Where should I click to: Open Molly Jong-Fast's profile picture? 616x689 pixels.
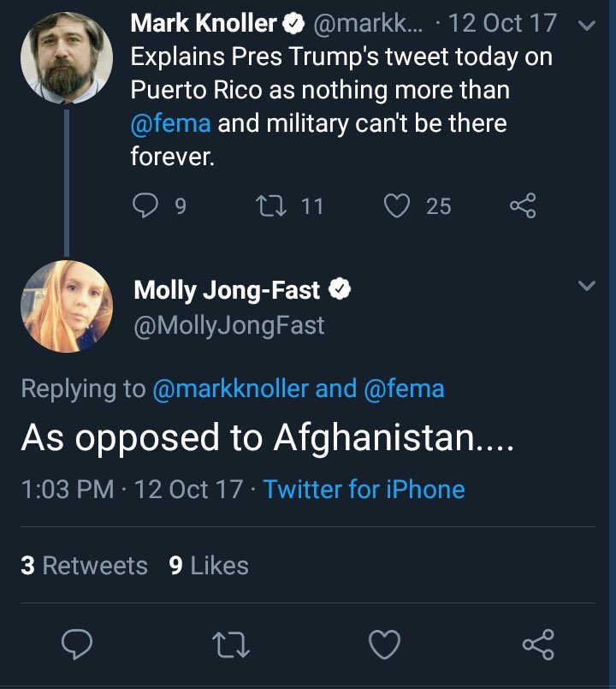click(66, 306)
